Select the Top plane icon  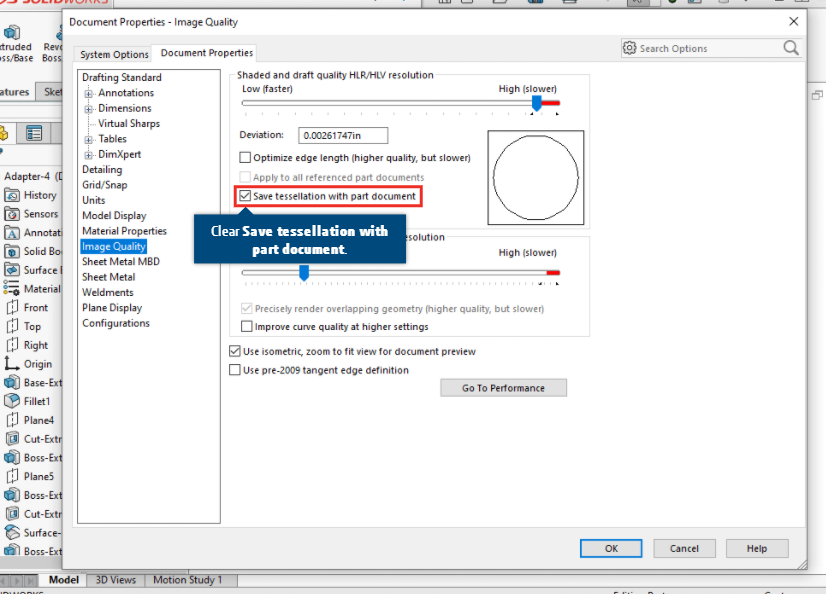[12, 326]
